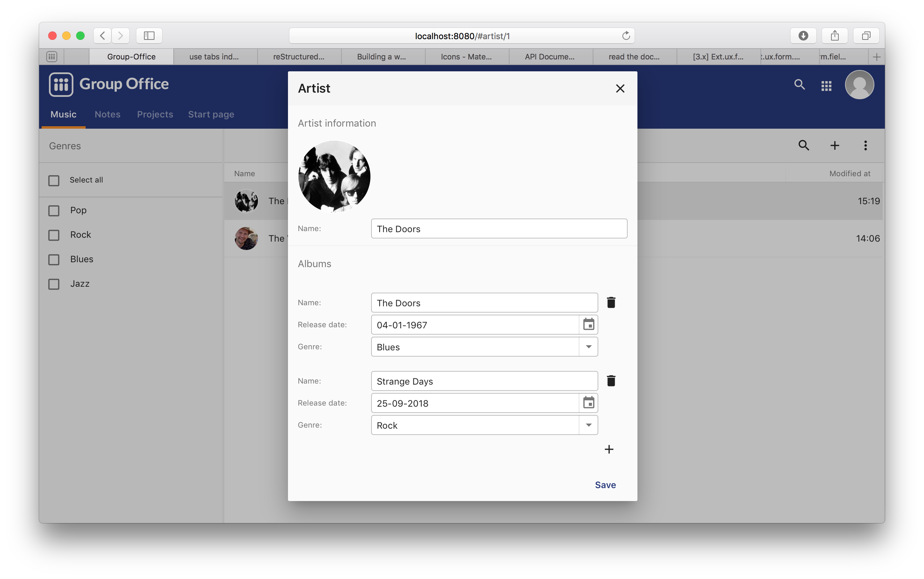Open the apps grid launcher
Image resolution: width=924 pixels, height=579 pixels.
coord(826,86)
